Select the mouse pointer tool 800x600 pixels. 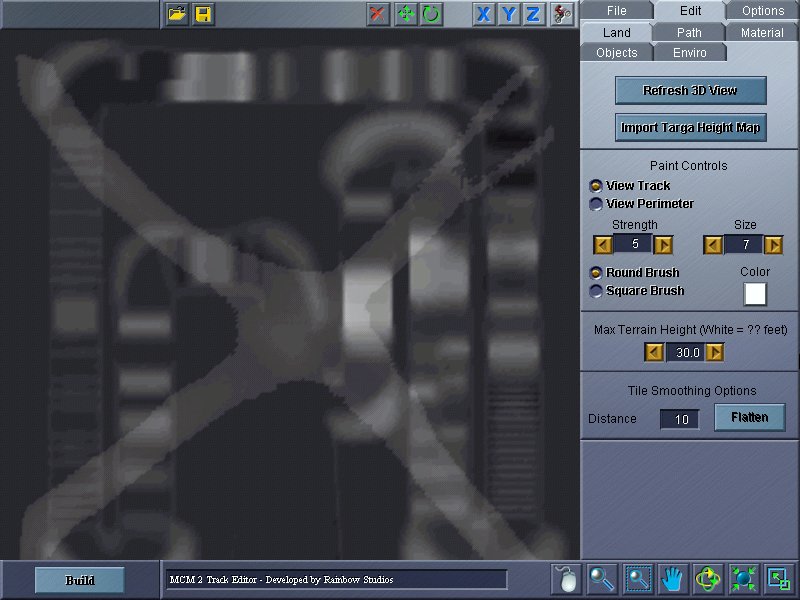click(566, 579)
